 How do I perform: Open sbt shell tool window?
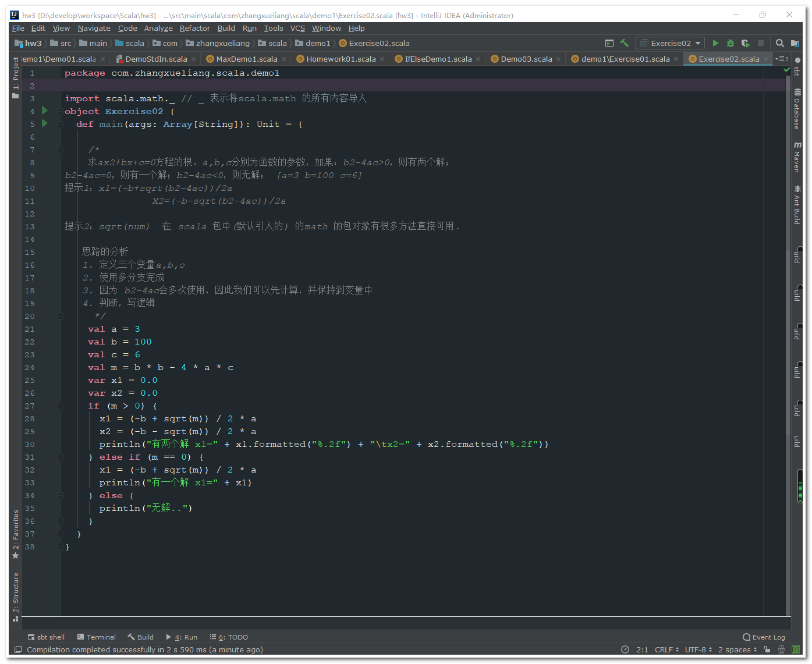click(x=46, y=637)
